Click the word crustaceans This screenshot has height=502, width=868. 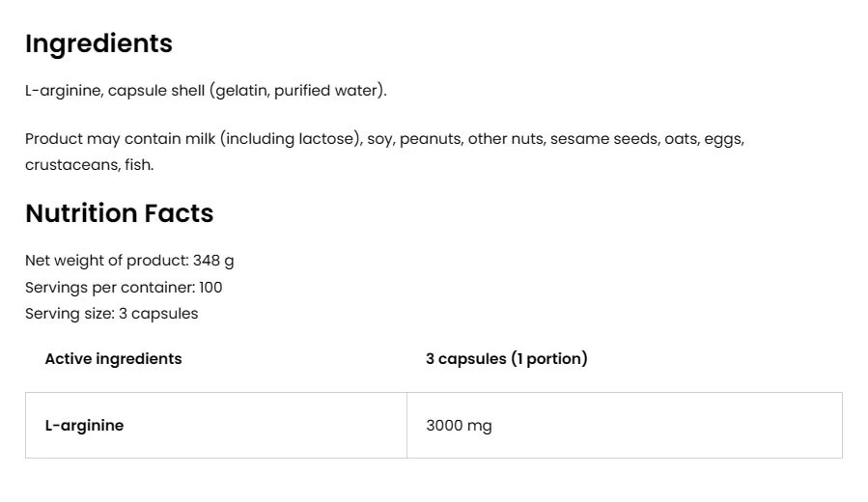70,165
